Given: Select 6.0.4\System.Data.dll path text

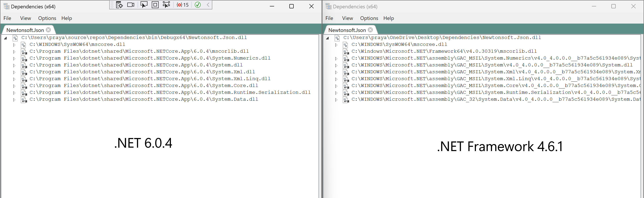Looking at the screenshot, I should (144, 99).
